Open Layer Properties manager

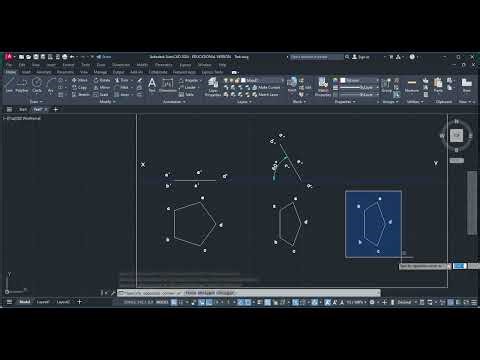(x=213, y=87)
